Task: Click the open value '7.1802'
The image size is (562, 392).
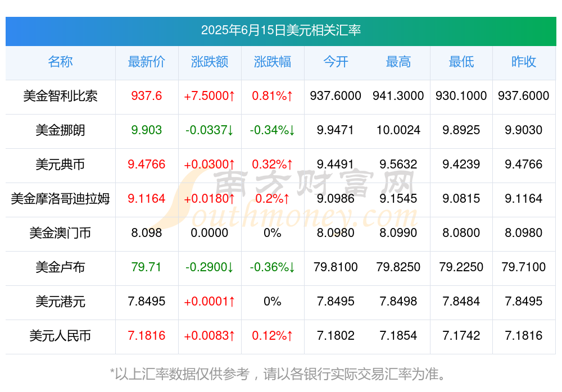Action: tap(336, 336)
